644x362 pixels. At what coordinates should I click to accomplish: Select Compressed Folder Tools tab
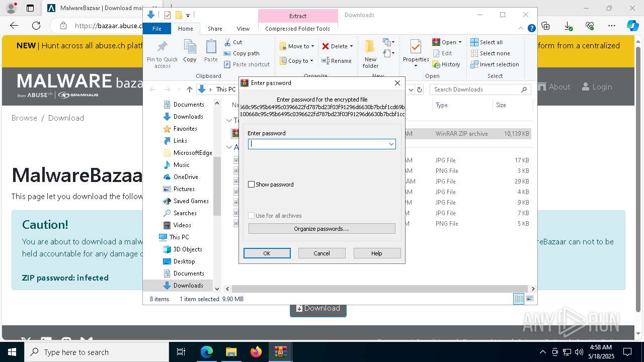298,29
